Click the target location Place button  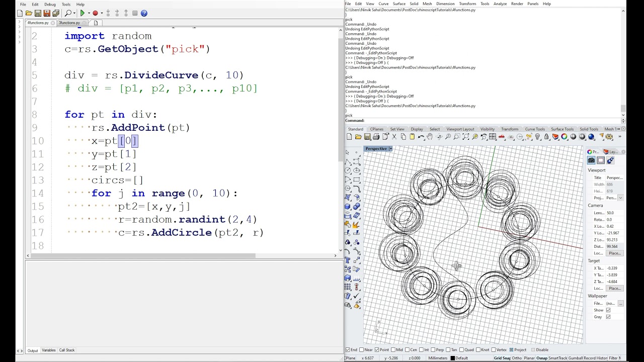[614, 289]
